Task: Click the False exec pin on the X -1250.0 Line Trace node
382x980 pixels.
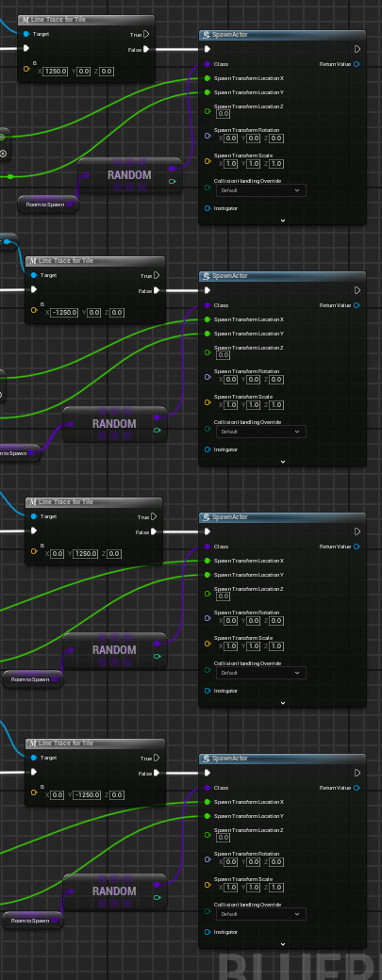Action: pos(157,290)
